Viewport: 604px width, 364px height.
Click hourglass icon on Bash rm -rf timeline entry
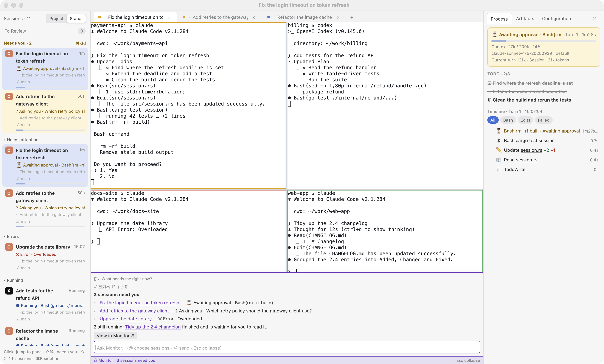(x=498, y=131)
